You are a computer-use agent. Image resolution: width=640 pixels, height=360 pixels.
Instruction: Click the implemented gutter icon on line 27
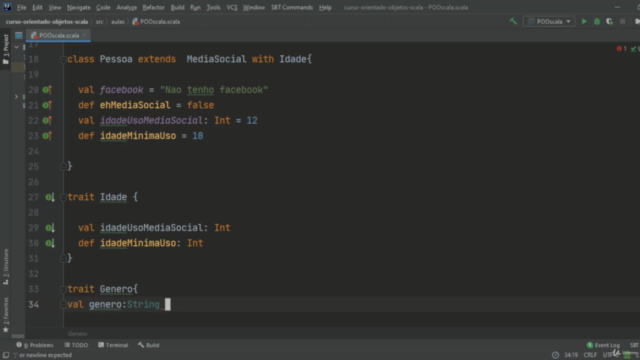[x=50, y=197]
